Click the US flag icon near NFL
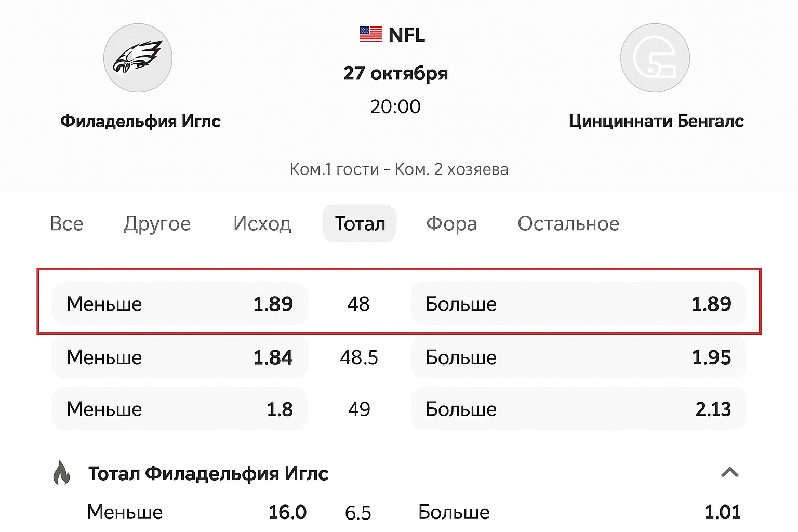 click(370, 34)
